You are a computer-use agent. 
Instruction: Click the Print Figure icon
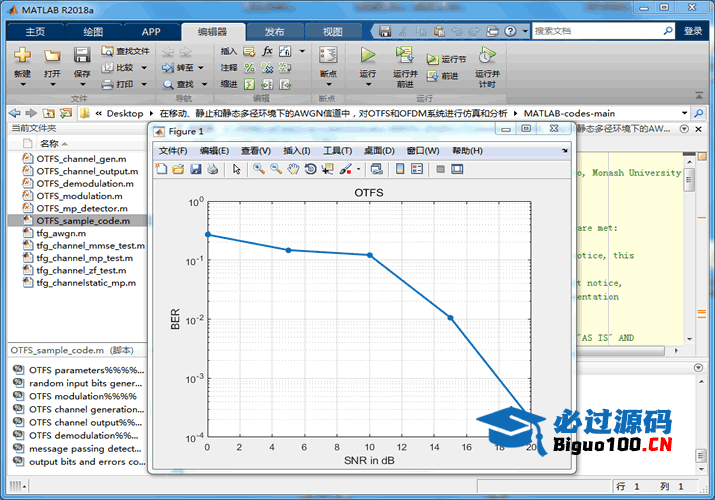coord(212,169)
